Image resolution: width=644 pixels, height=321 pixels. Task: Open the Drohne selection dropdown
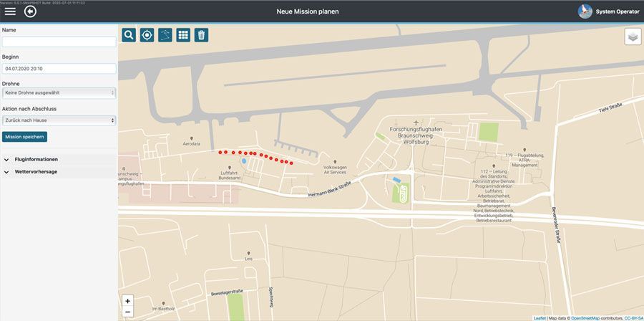click(59, 92)
